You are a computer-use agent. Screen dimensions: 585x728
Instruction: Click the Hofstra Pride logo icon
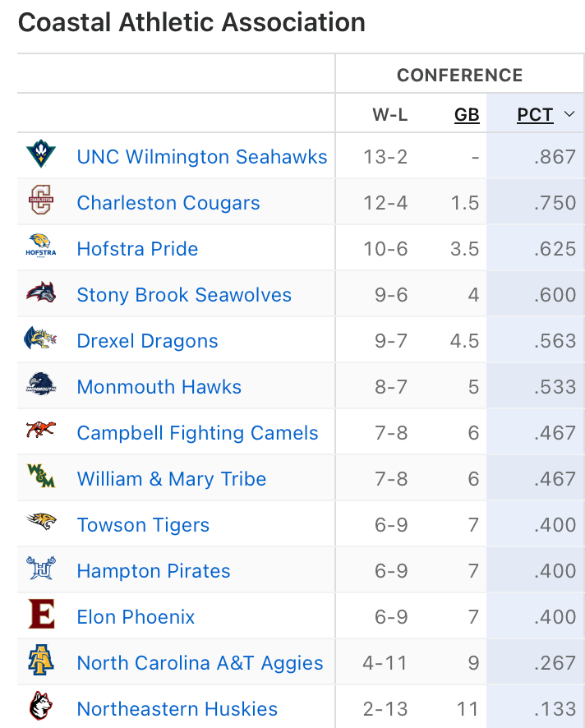(x=40, y=248)
